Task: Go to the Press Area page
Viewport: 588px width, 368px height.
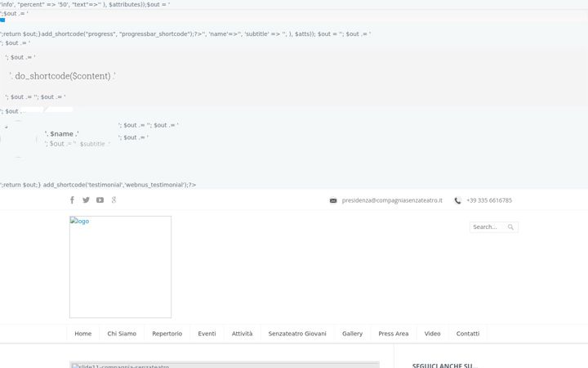Action: click(x=394, y=334)
